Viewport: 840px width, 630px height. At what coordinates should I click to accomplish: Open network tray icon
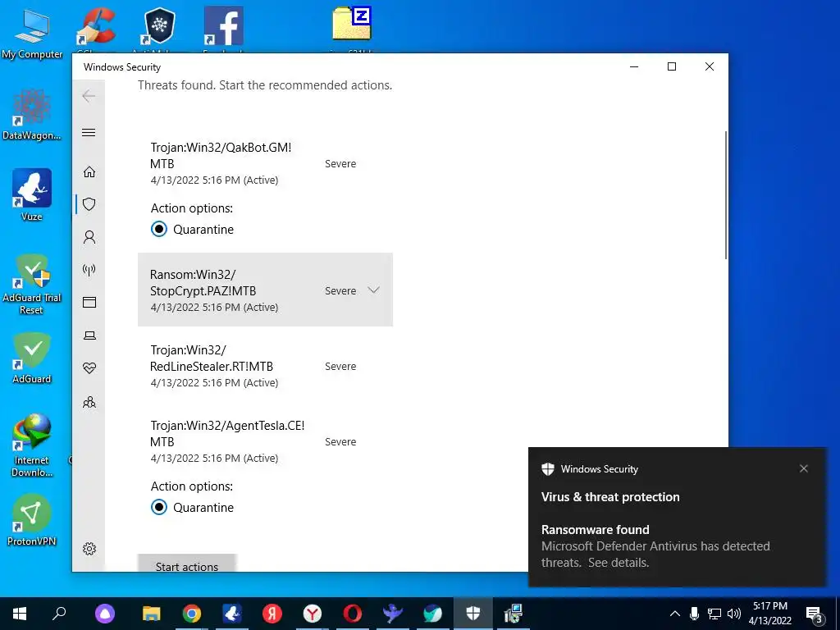coord(714,614)
